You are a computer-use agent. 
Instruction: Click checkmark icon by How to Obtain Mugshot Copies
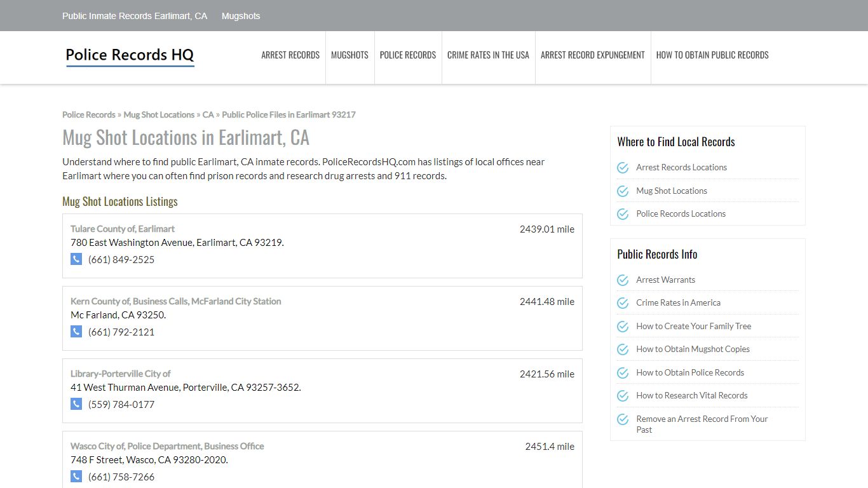pos(623,349)
